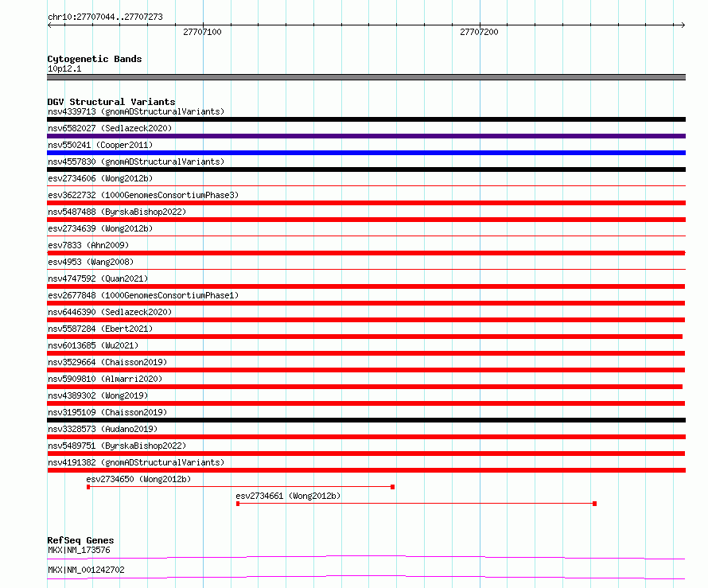708x588 pixels.
Task: Open the MKX|NM_173576 transcript label
Action: [x=79, y=550]
